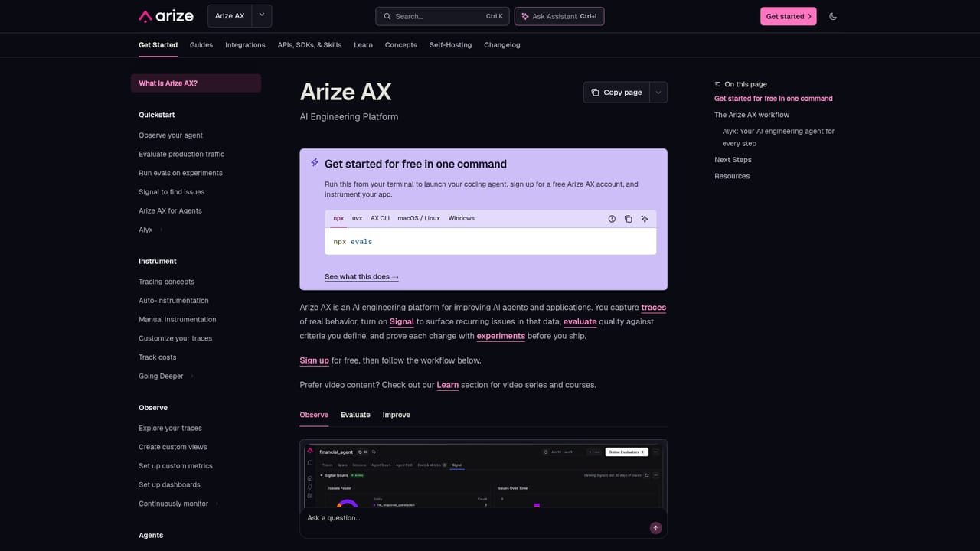This screenshot has width=980, height=551.
Task: Open the experiments link in the paragraph
Action: tap(501, 336)
